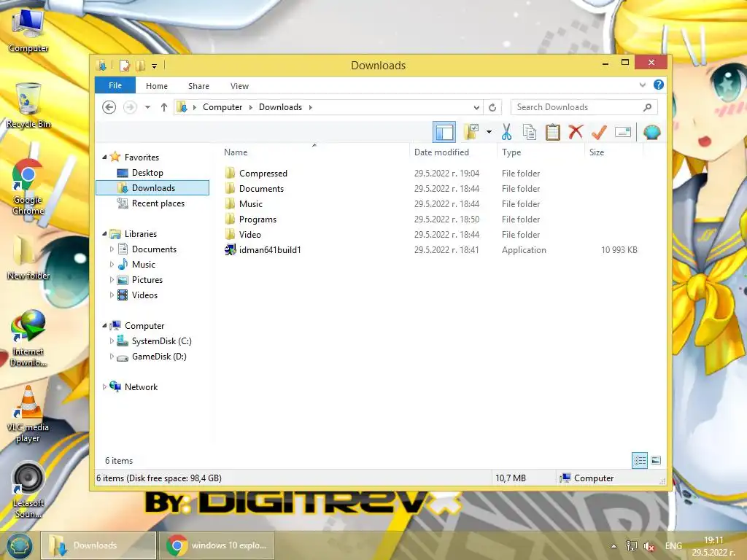The width and height of the screenshot is (747, 560).
Task: Click the search magnifier icon
Action: coord(647,107)
